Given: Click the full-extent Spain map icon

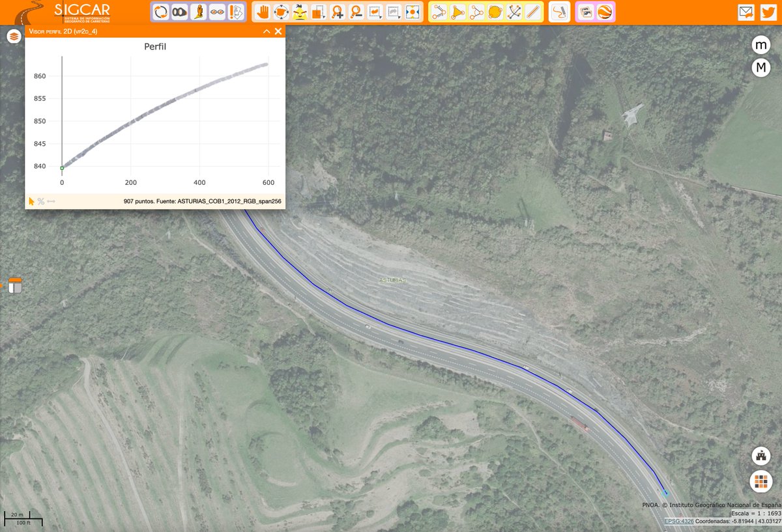Looking at the screenshot, I should [281, 12].
